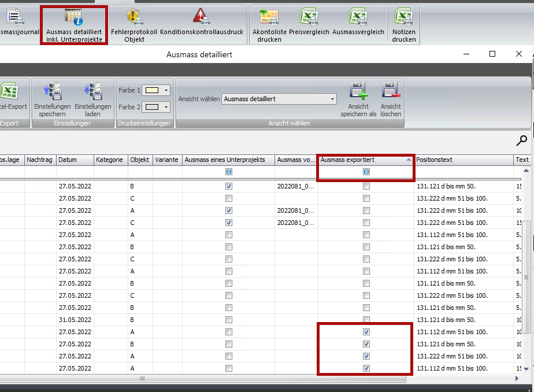This screenshot has width=534, height=392.
Task: Open the search magnifier icon
Action: (x=521, y=140)
